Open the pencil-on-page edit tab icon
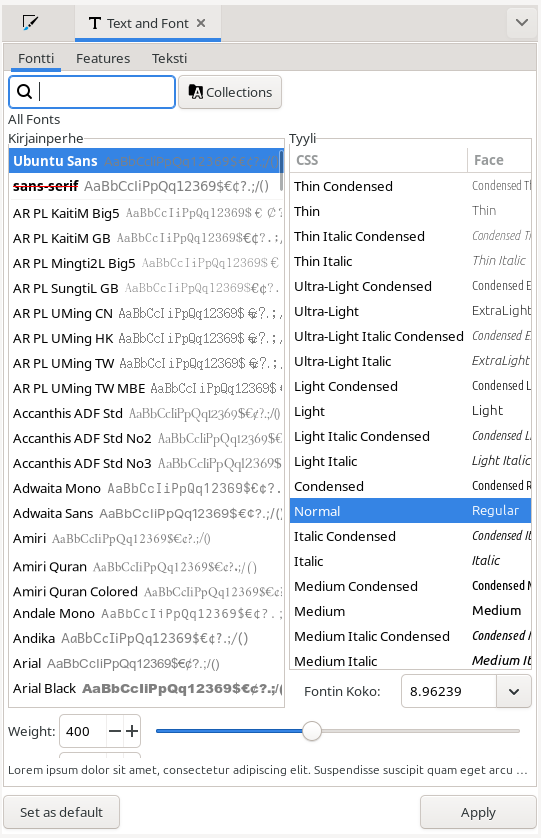Image resolution: width=541 pixels, height=838 pixels. (x=30, y=22)
